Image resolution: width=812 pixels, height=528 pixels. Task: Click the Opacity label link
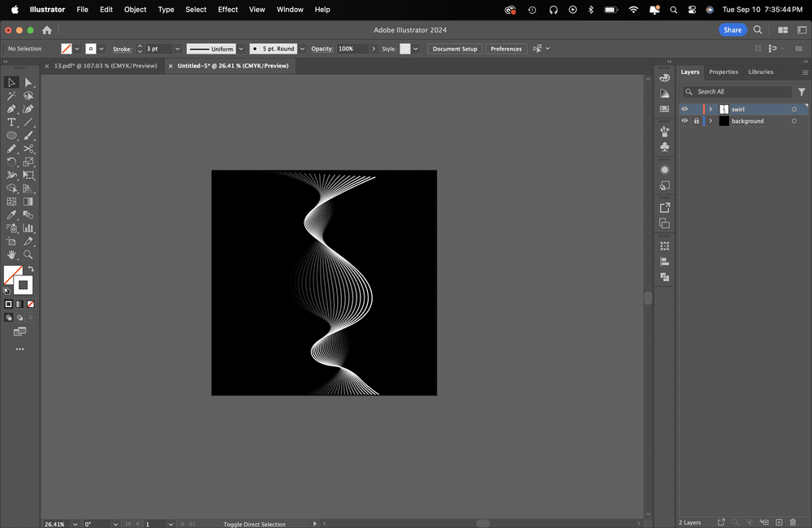click(x=322, y=49)
